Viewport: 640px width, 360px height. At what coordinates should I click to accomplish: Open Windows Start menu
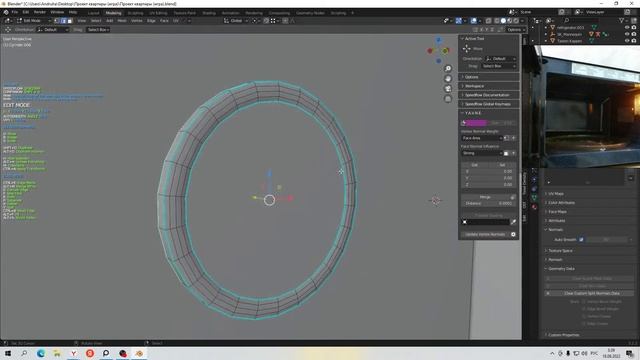coord(8,353)
